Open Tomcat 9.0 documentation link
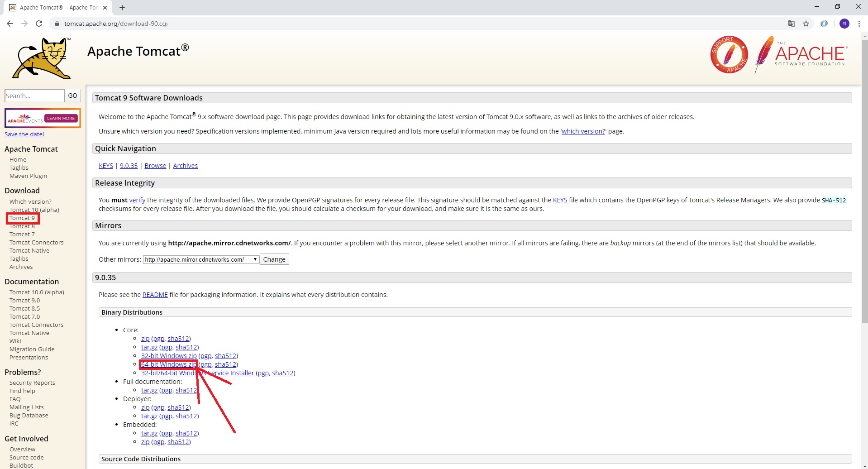 pos(24,301)
